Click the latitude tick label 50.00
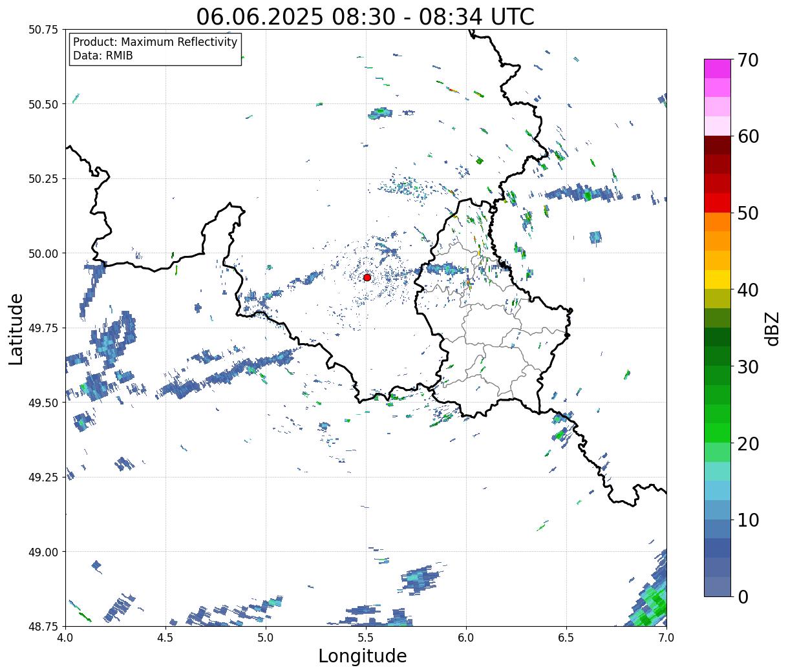Image resolution: width=788 pixels, height=672 pixels. coord(43,253)
